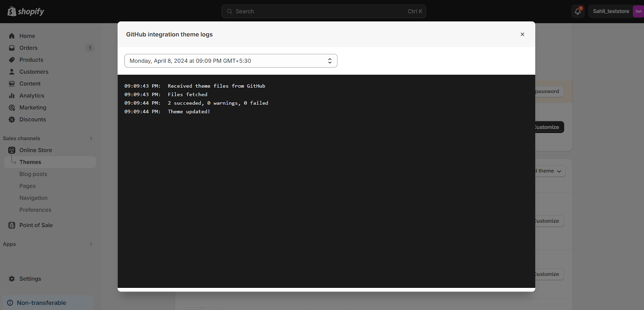Image resolution: width=644 pixels, height=310 pixels.
Task: Open the Discounts page
Action: [x=33, y=120]
